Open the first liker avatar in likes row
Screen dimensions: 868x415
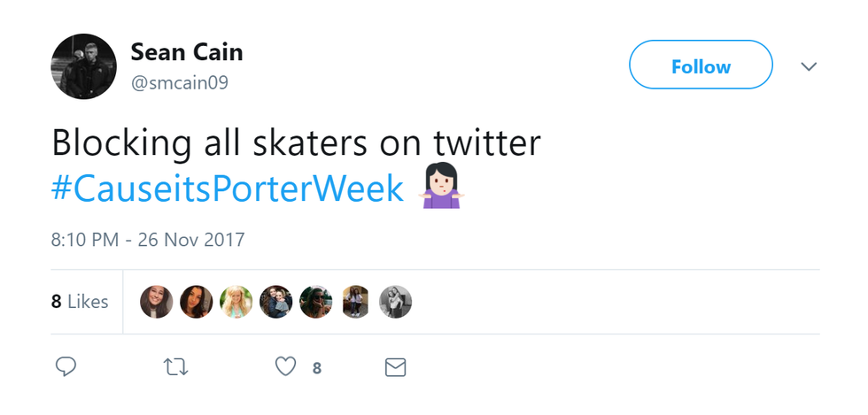[157, 302]
